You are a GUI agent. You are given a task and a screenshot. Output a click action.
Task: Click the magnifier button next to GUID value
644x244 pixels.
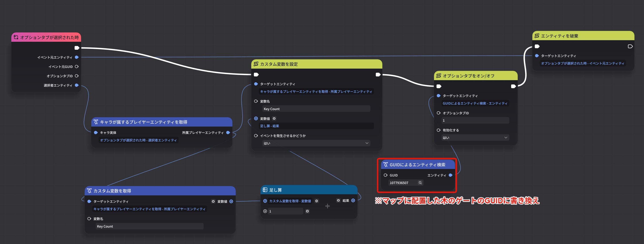coord(420,183)
